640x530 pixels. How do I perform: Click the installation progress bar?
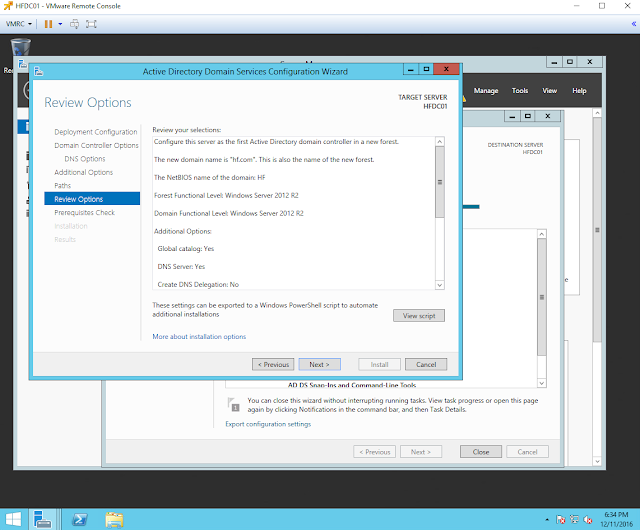[471, 207]
